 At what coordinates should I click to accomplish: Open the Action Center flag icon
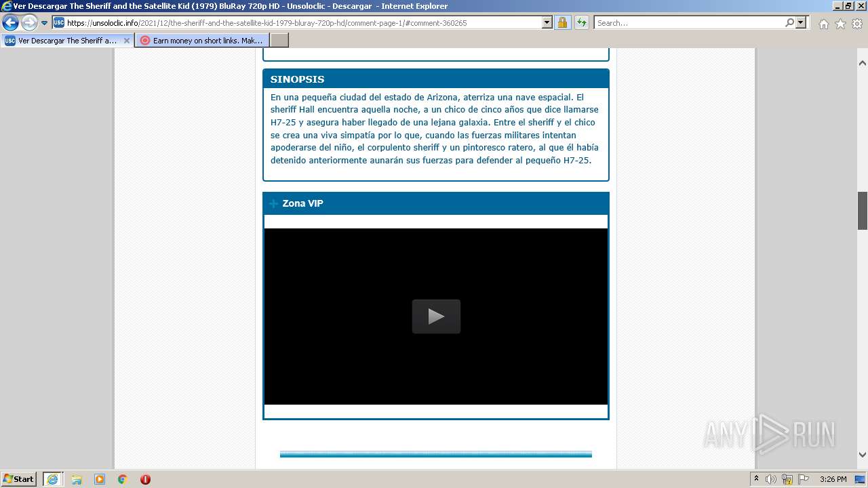click(804, 479)
